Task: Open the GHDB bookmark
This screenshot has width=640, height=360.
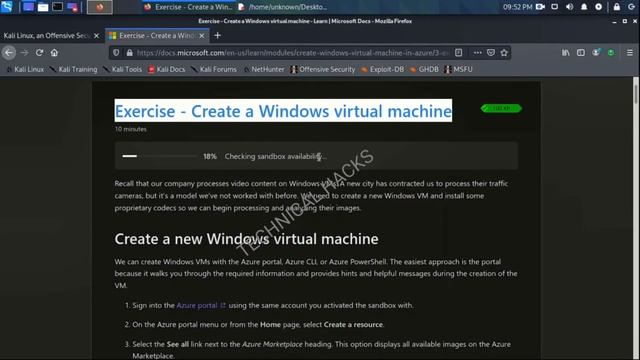Action: coord(424,69)
